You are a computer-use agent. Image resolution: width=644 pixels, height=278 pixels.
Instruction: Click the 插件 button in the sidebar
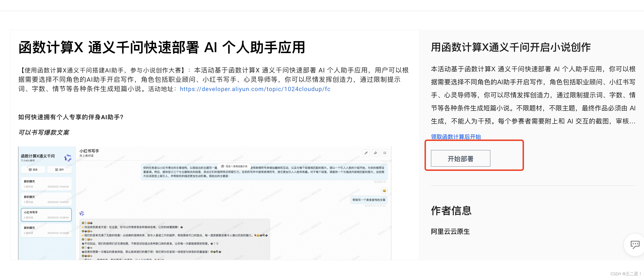60,170
